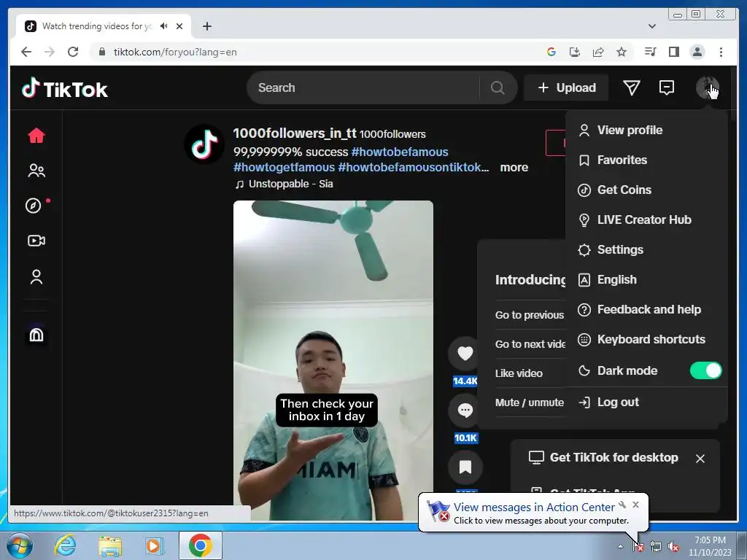Open the Messages paper plane icon

pyautogui.click(x=631, y=87)
